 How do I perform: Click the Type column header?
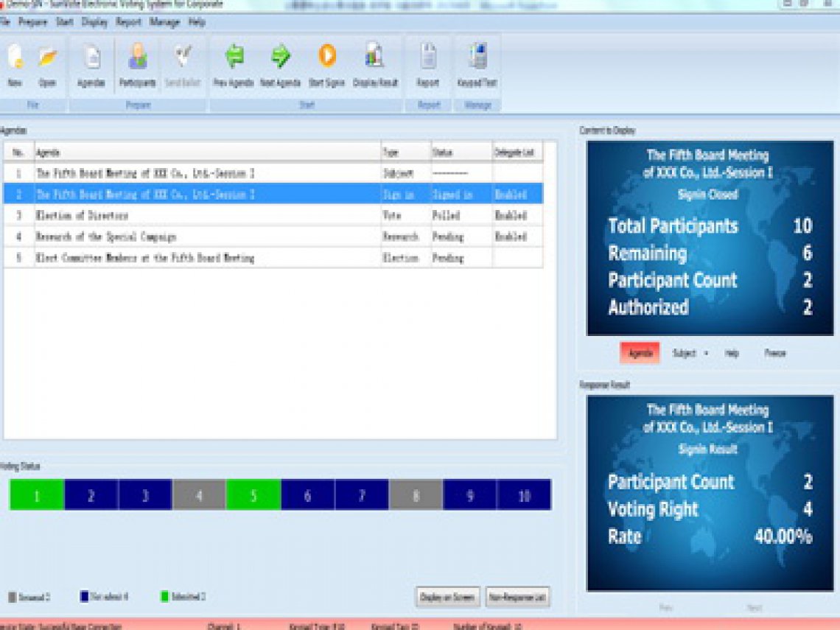click(406, 153)
